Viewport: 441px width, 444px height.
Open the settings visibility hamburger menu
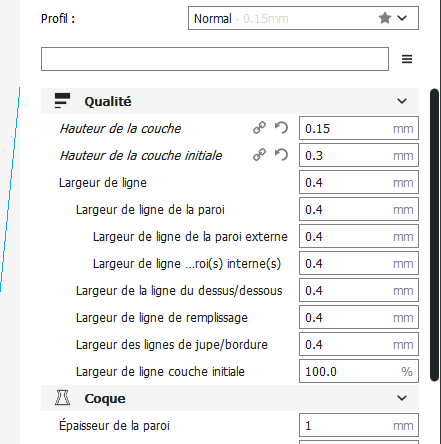(x=407, y=59)
